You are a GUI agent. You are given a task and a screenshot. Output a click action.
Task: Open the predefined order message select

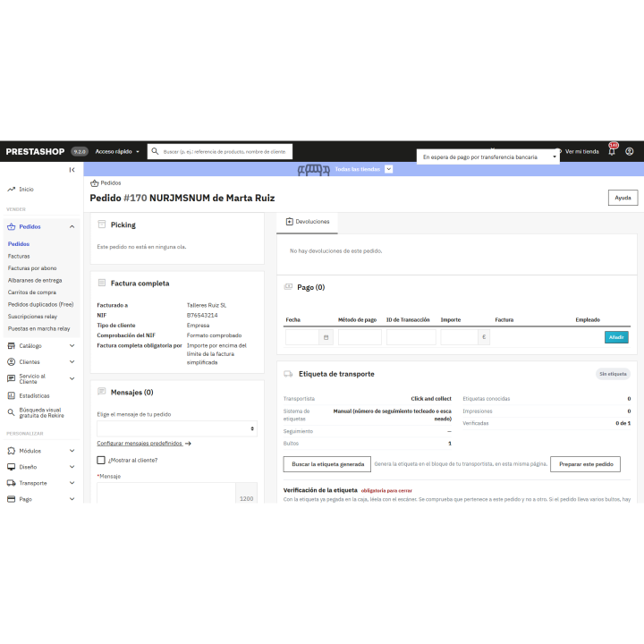pyautogui.click(x=177, y=428)
